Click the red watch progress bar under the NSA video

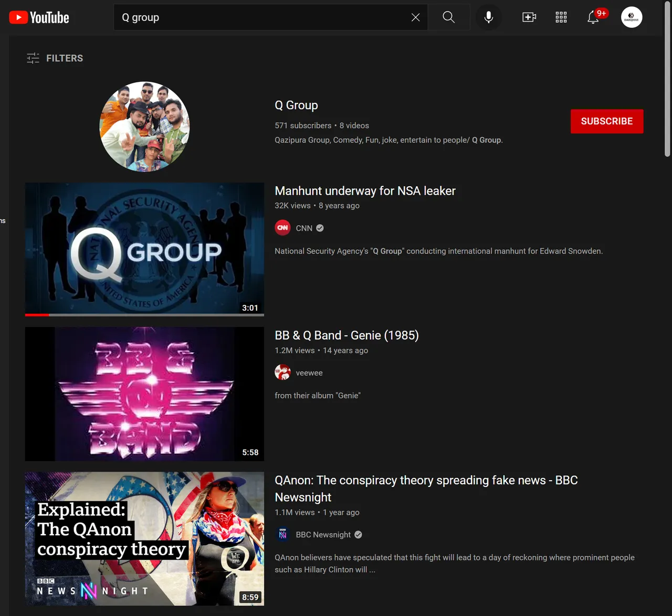point(37,315)
